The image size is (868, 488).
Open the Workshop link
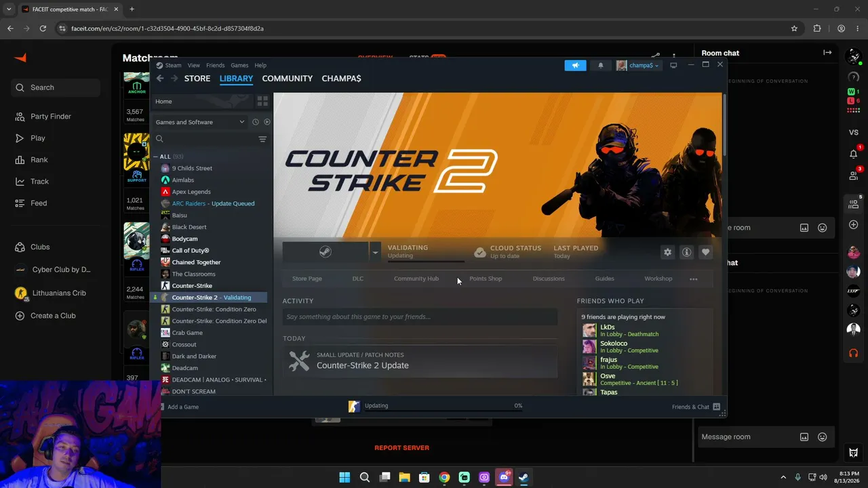click(658, 279)
